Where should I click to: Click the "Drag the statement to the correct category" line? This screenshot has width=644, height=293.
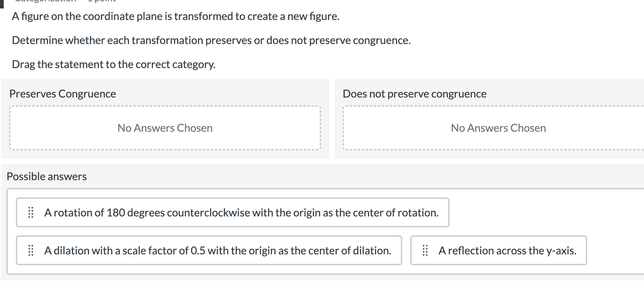click(114, 64)
